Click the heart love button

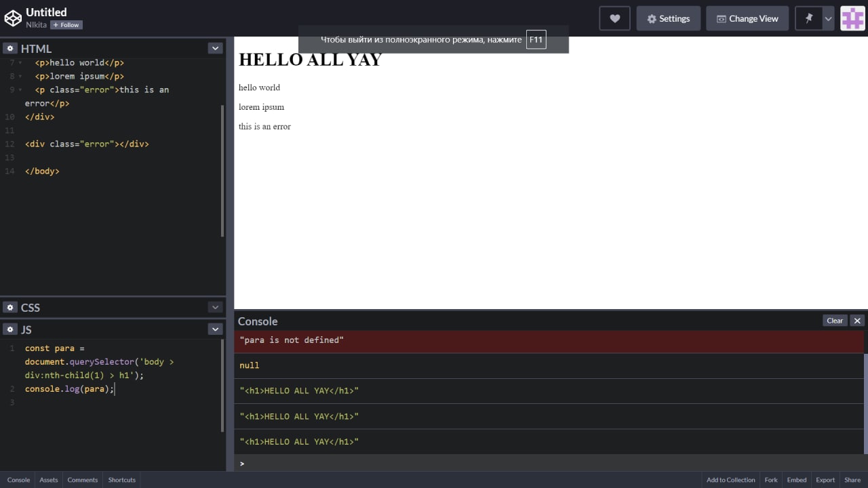point(614,18)
